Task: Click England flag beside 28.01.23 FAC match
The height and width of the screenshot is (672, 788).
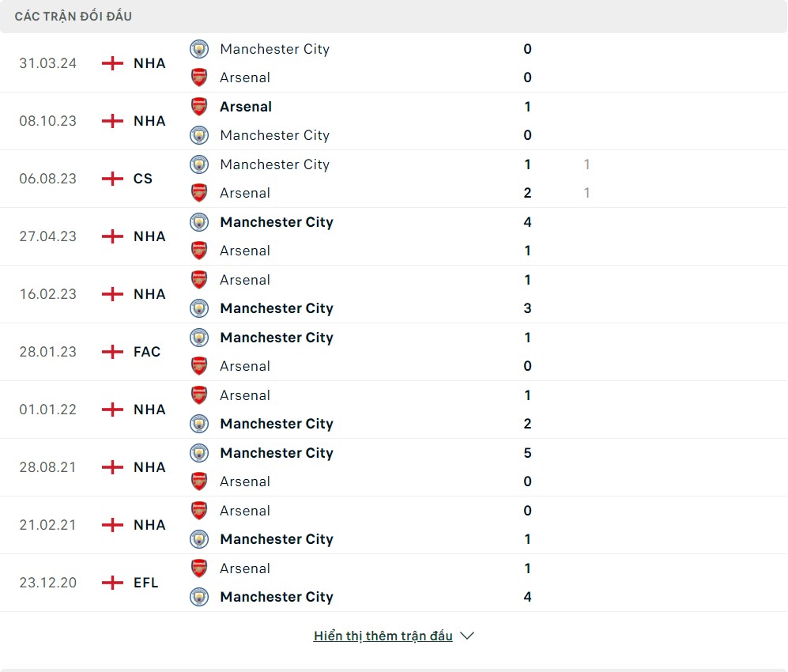Action: click(x=113, y=352)
